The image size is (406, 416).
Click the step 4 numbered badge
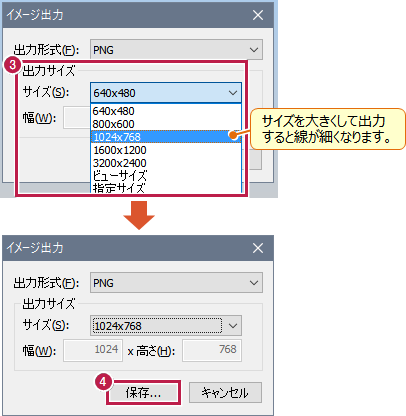click(103, 381)
